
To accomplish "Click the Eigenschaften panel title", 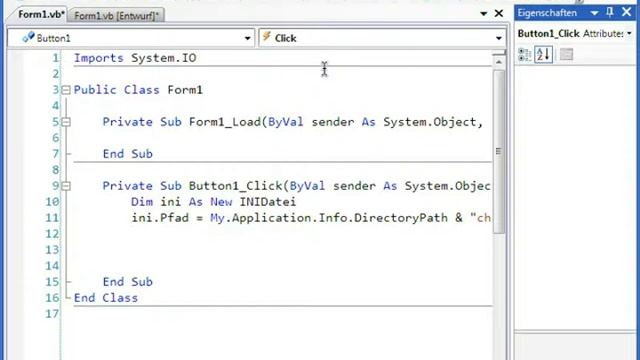I will [x=547, y=13].
